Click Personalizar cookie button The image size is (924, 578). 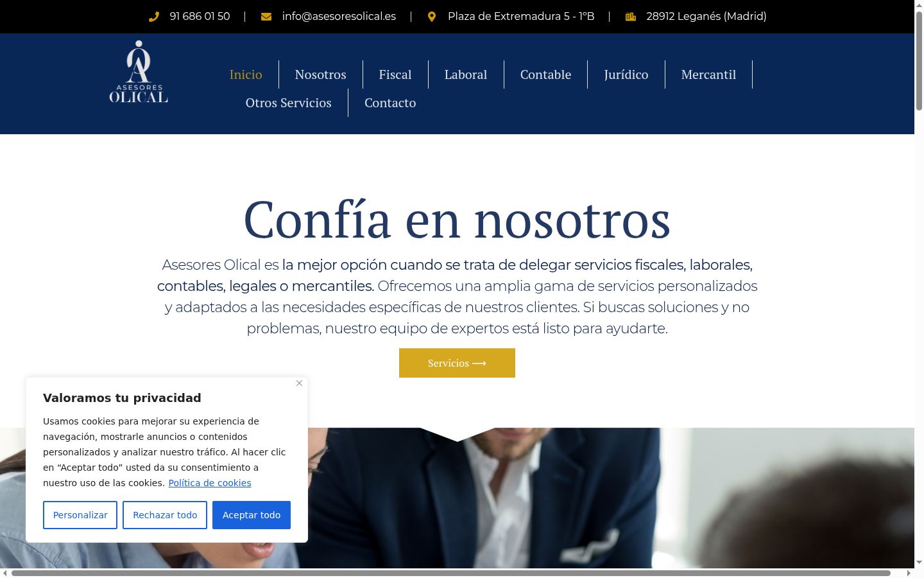tap(80, 515)
